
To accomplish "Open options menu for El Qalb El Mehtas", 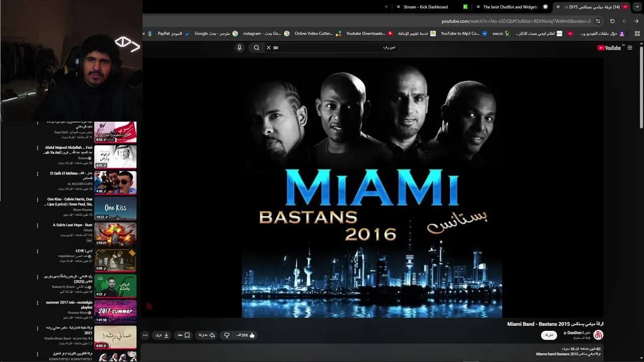I will pyautogui.click(x=37, y=174).
